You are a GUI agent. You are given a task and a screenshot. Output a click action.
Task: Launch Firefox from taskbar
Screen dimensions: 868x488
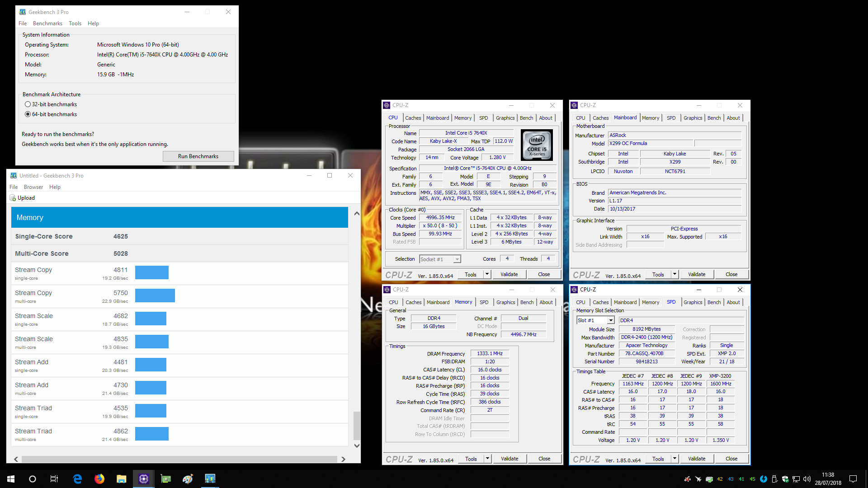click(99, 479)
